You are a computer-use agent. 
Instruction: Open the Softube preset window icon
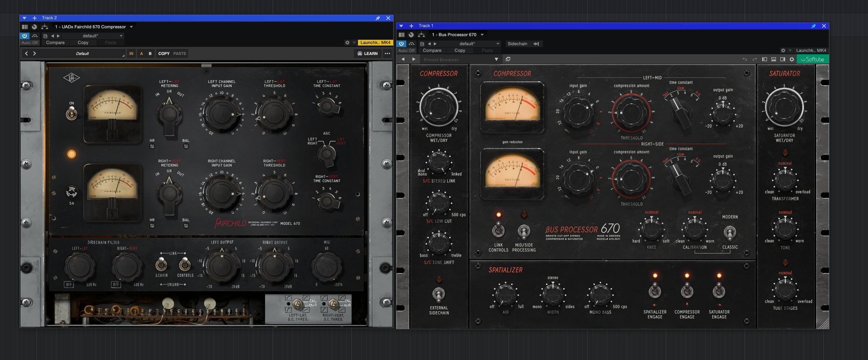[508, 59]
